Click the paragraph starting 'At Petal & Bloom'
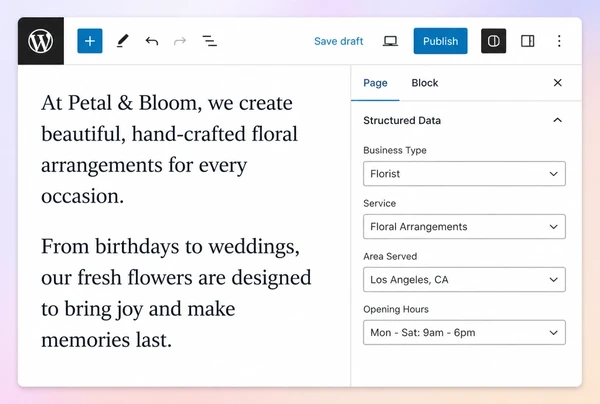 169,150
